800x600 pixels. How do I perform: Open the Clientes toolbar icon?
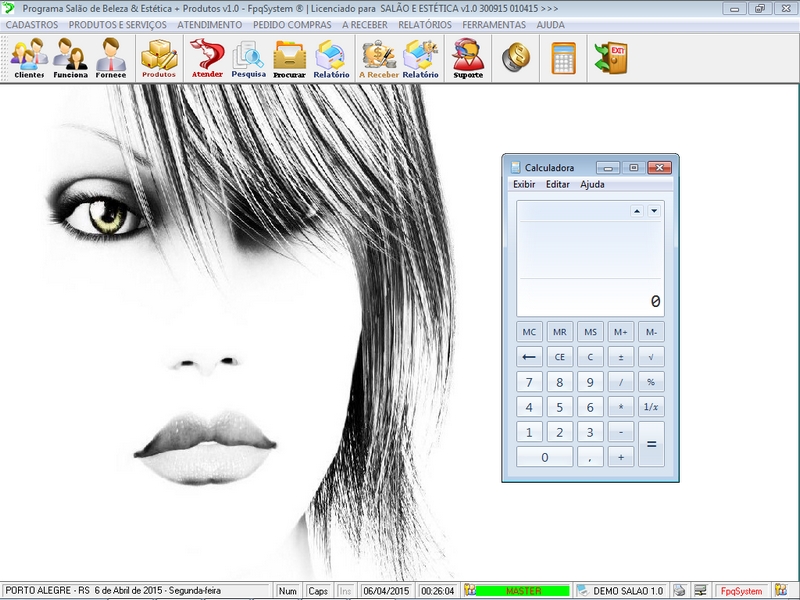pyautogui.click(x=29, y=58)
